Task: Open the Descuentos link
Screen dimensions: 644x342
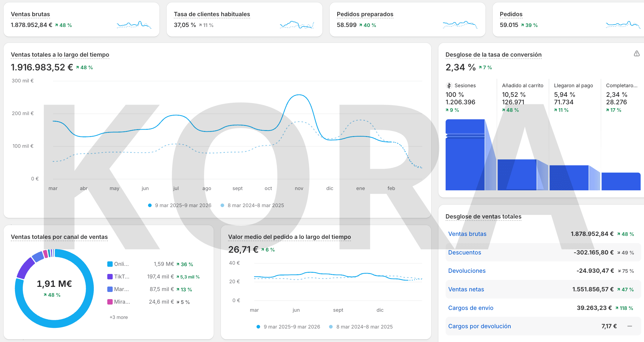Action: [464, 252]
